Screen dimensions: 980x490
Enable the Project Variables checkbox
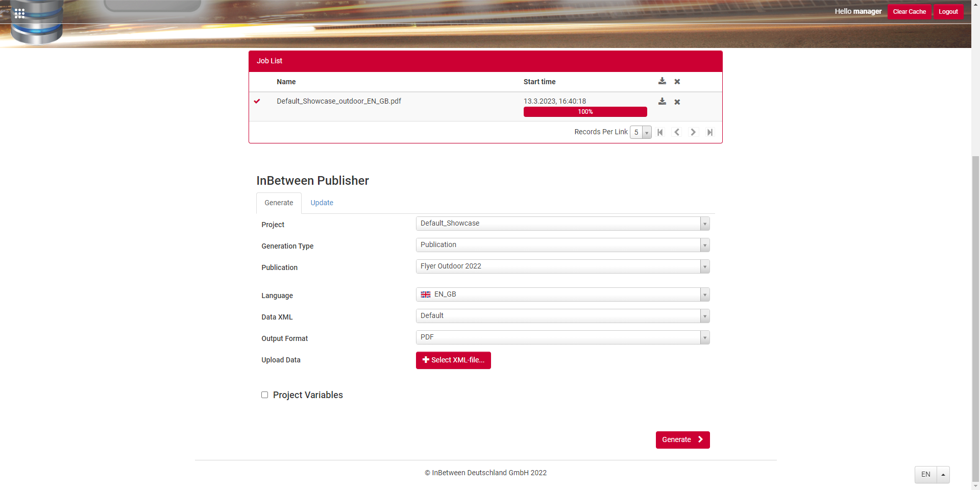(x=264, y=395)
